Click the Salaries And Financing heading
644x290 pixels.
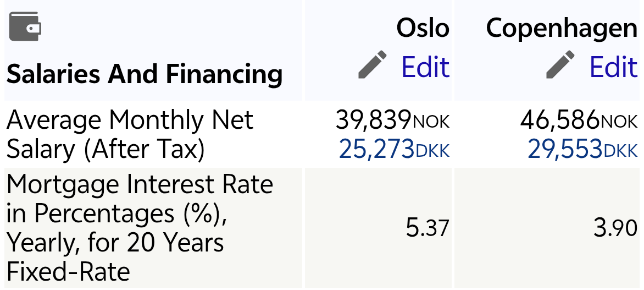tap(145, 74)
